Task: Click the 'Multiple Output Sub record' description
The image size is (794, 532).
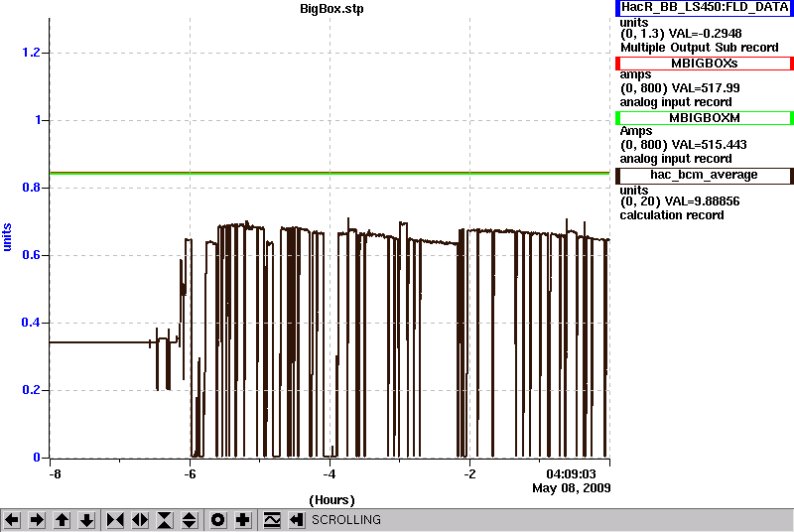Action: (700, 48)
